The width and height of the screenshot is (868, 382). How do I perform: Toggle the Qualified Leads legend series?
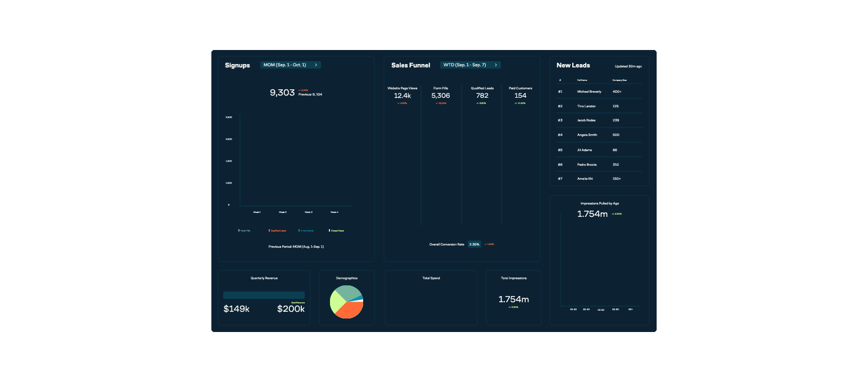point(278,230)
